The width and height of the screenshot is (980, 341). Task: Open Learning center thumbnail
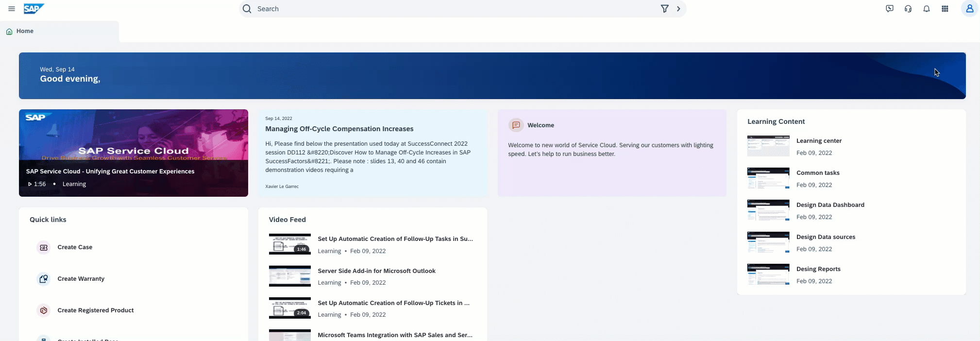768,146
